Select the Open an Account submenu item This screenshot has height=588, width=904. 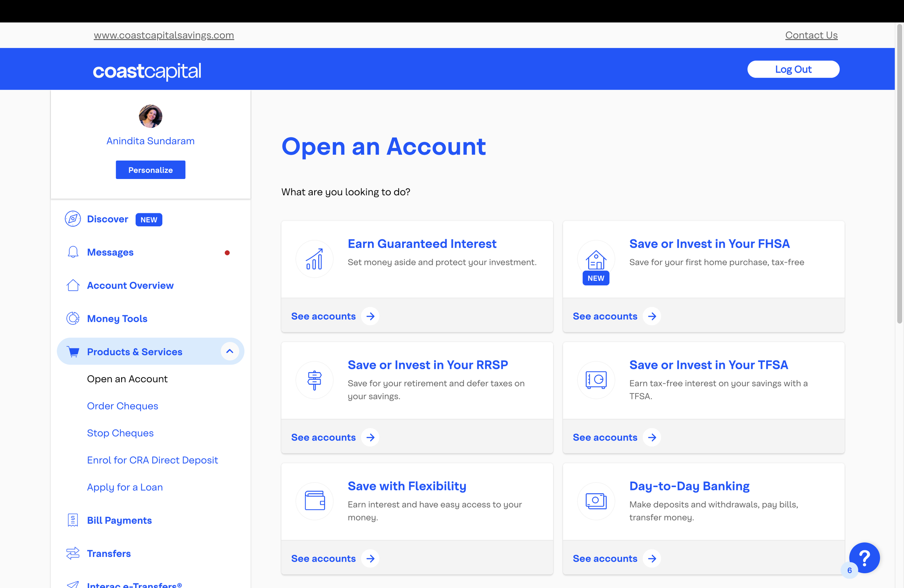(127, 379)
